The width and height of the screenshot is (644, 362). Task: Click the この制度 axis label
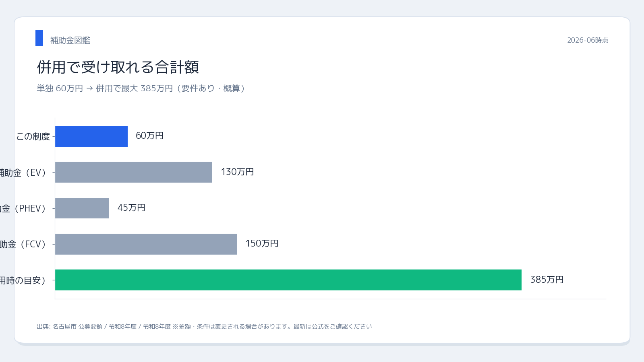click(x=33, y=136)
